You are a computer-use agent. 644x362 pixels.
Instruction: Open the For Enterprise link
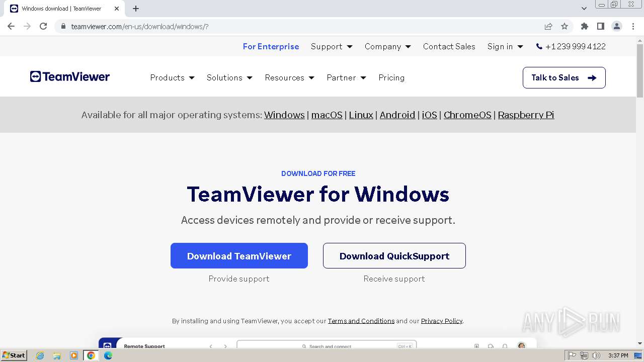271,46
